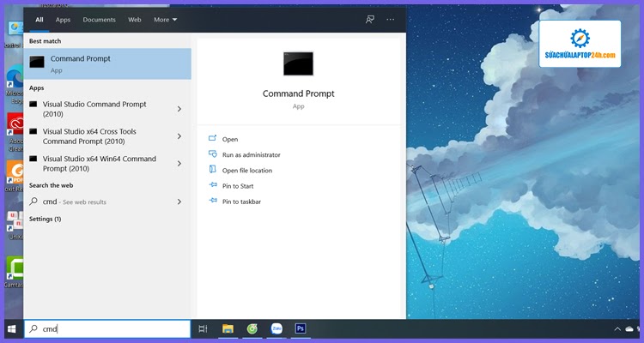Select Pin to taskbar option

pos(241,202)
